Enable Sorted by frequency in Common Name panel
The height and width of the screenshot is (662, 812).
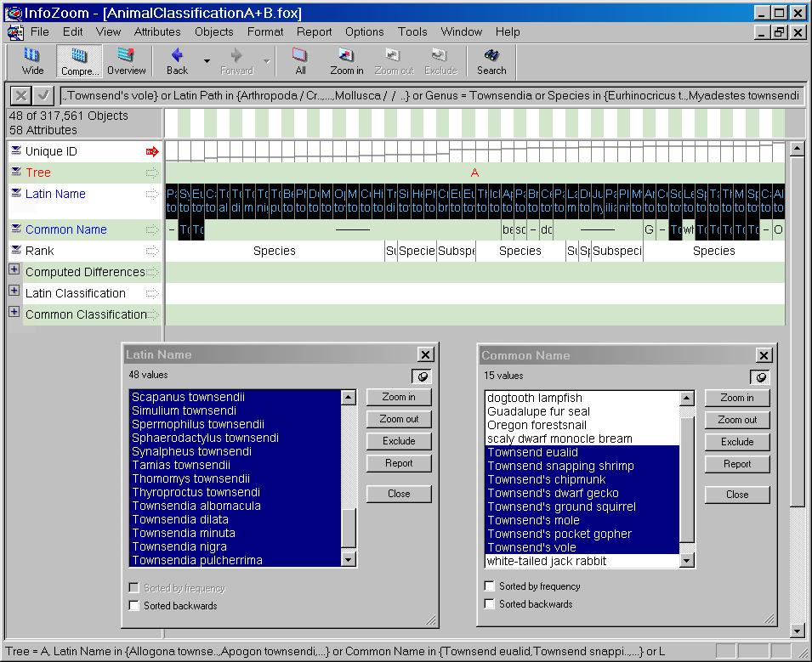[490, 586]
